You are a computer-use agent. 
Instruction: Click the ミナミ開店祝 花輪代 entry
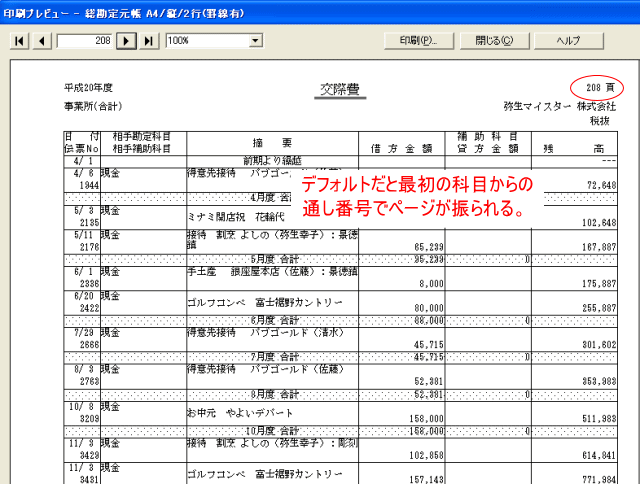coord(236,217)
